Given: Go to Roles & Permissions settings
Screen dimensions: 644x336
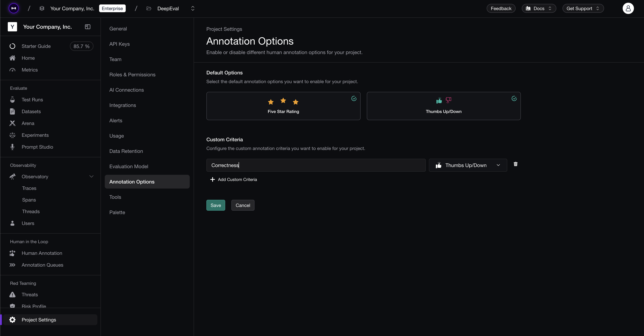Looking at the screenshot, I should pyautogui.click(x=132, y=75).
